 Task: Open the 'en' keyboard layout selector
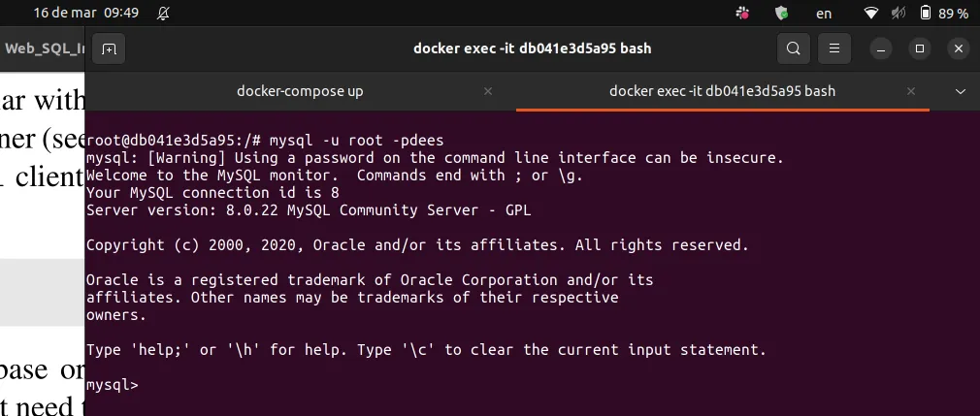824,14
